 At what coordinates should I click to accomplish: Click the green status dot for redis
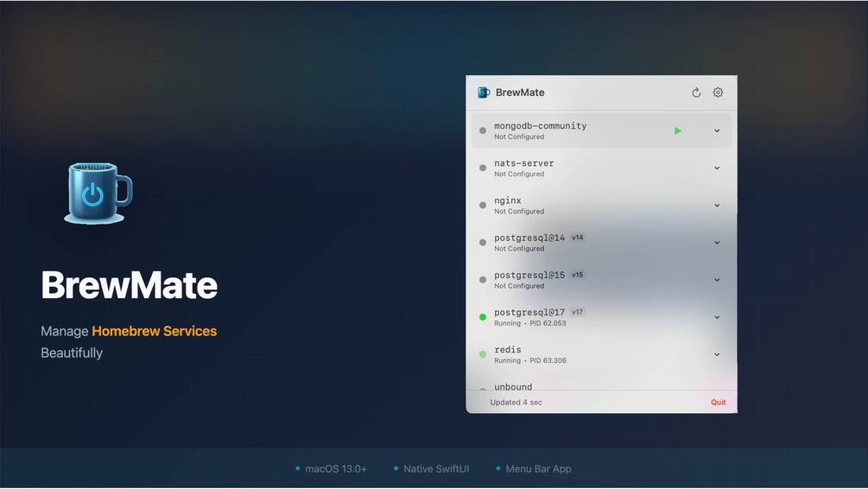tap(483, 354)
